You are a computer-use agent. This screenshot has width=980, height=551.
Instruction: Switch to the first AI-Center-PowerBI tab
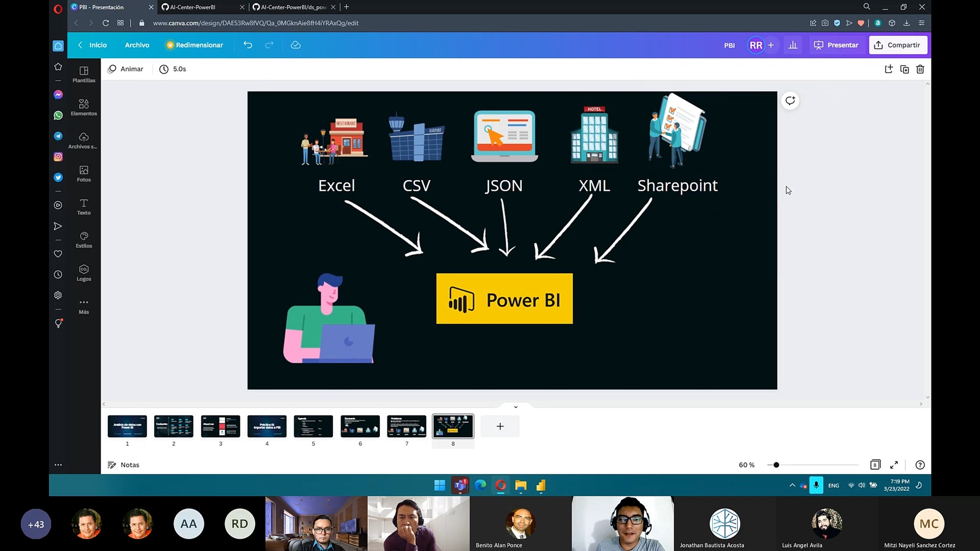click(x=203, y=7)
